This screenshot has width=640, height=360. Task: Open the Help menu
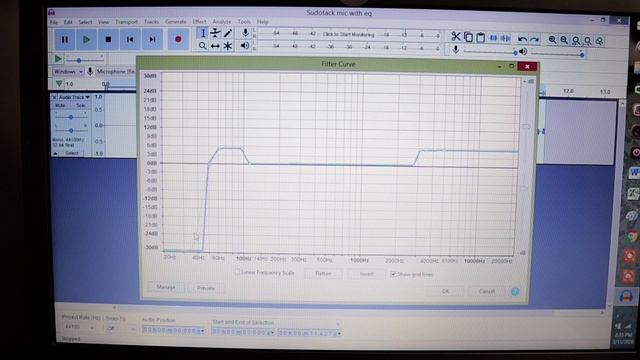[262, 22]
